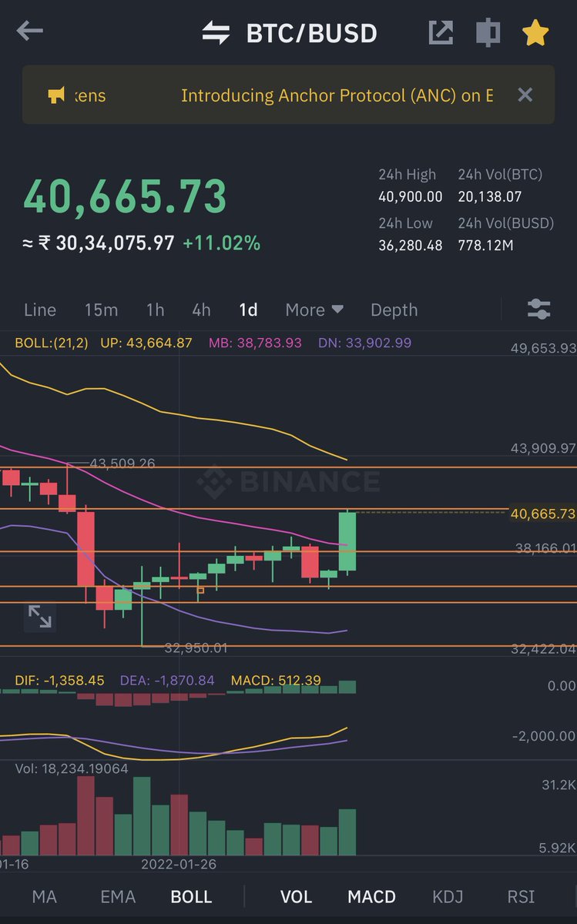Tap the 43,509.26 high marker label

(x=122, y=464)
